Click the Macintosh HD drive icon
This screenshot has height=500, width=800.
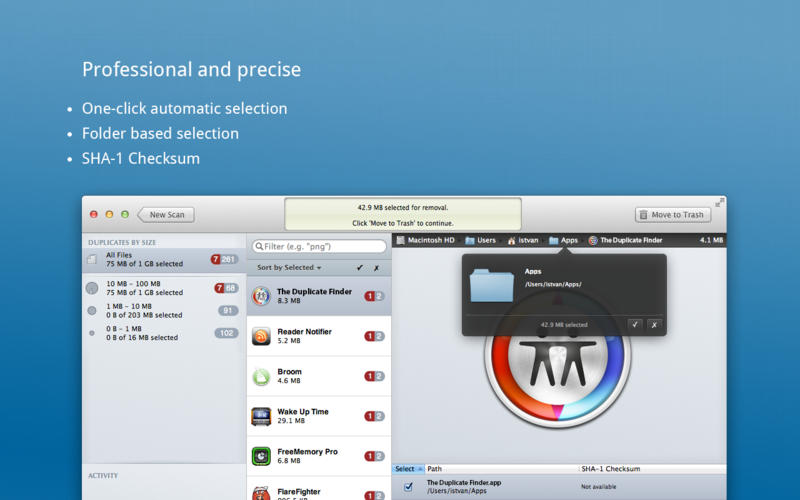pos(401,240)
